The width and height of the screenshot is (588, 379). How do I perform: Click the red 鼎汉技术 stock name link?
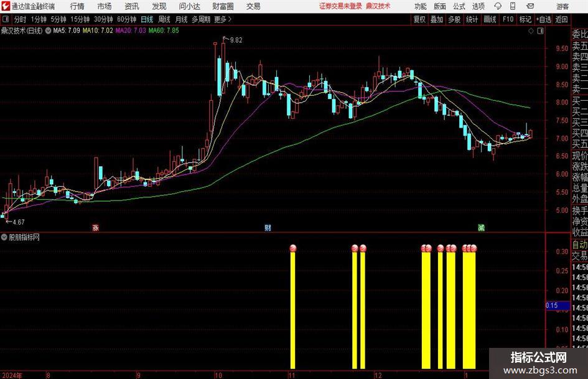(378, 6)
